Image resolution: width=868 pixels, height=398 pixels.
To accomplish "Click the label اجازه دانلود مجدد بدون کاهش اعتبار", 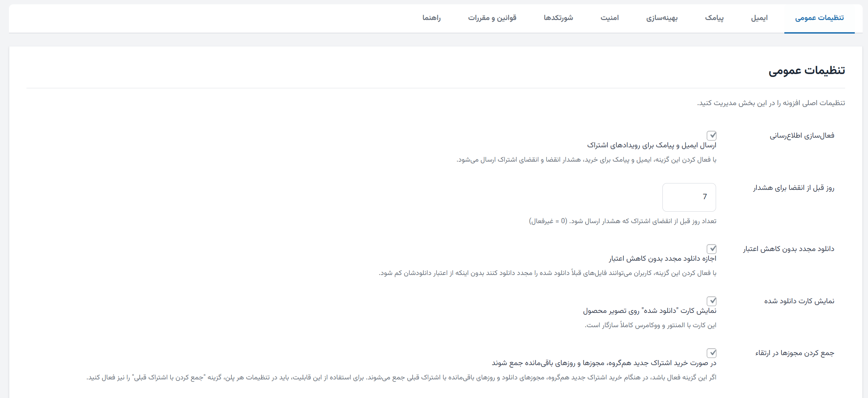I will point(662,259).
